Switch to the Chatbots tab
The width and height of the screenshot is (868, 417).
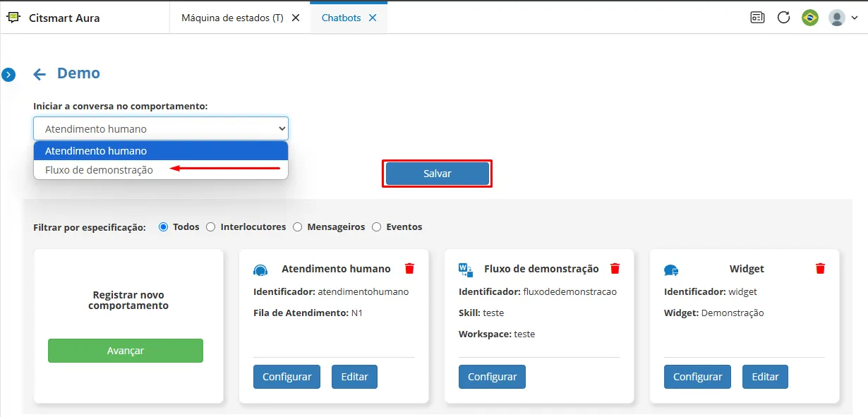[339, 18]
